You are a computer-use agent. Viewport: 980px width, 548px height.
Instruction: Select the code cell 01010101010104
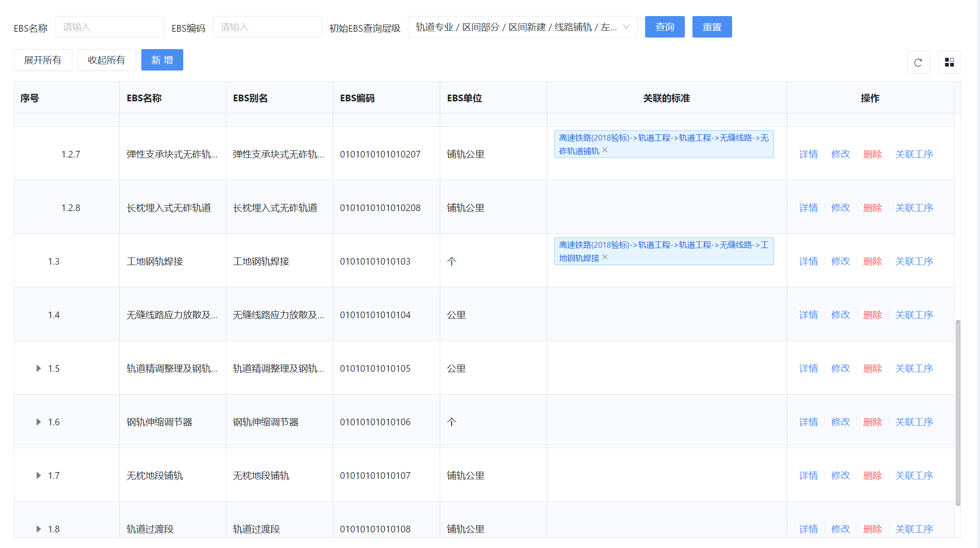[x=387, y=315]
